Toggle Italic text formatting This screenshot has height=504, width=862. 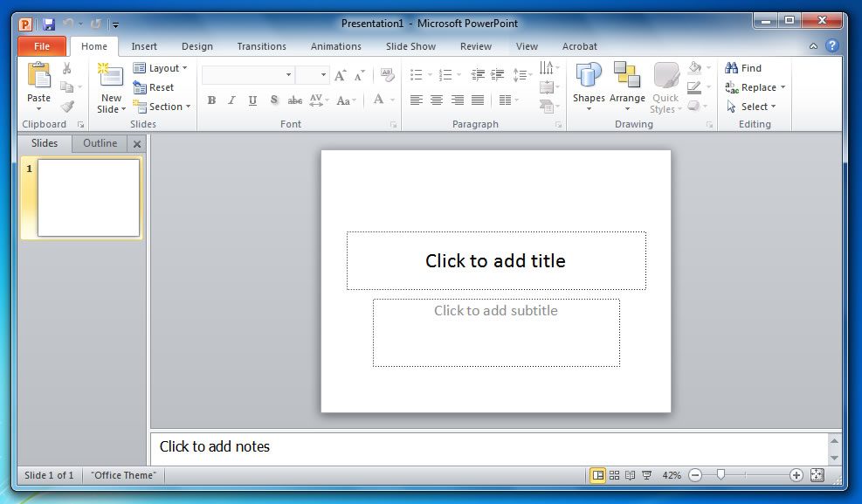point(232,100)
